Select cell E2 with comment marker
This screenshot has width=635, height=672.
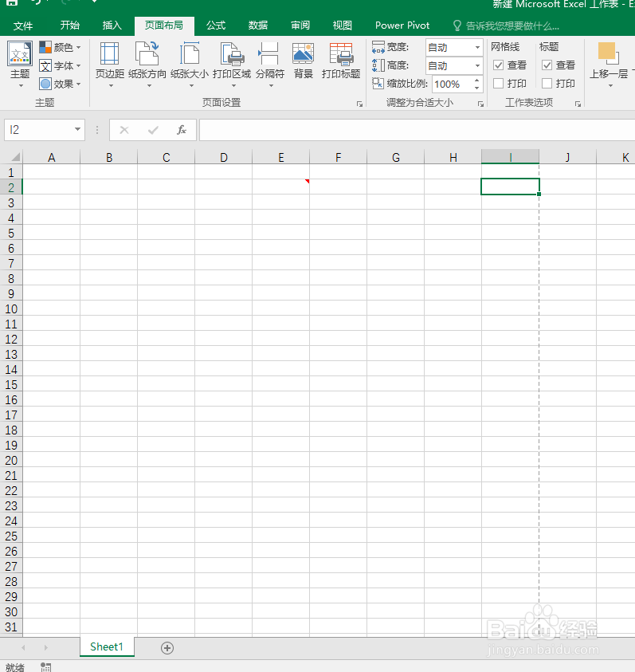pos(280,187)
